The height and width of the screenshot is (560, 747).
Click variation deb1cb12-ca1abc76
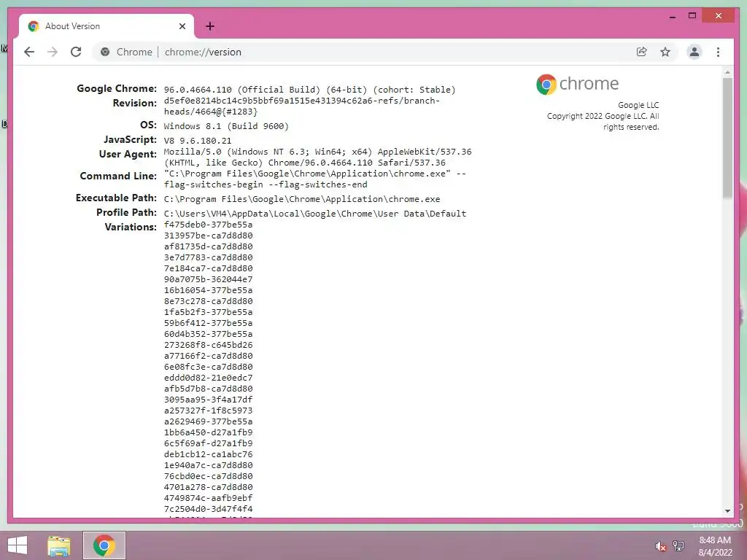click(208, 455)
